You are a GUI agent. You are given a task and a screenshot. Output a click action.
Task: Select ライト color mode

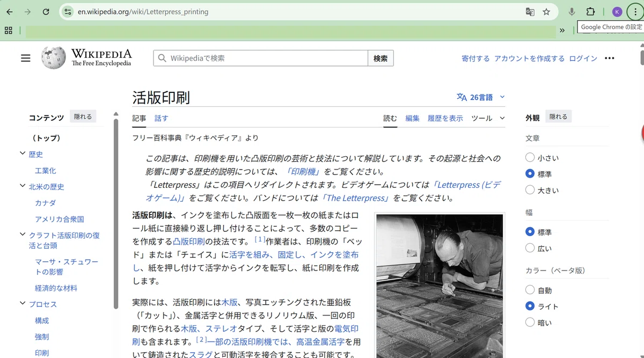pos(530,306)
